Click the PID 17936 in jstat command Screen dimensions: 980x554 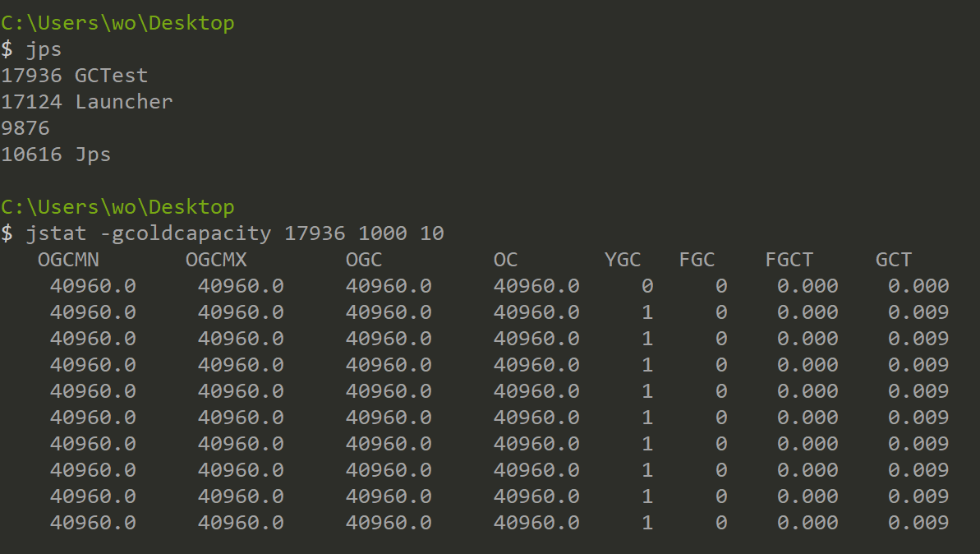(x=315, y=233)
